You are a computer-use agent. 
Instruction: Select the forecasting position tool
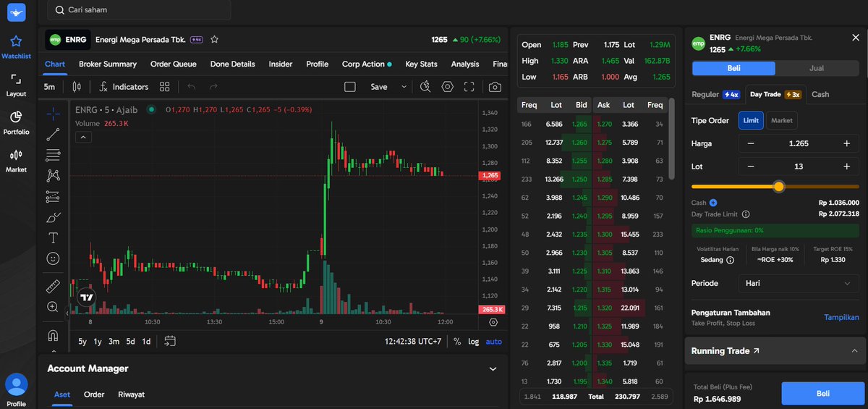53,196
